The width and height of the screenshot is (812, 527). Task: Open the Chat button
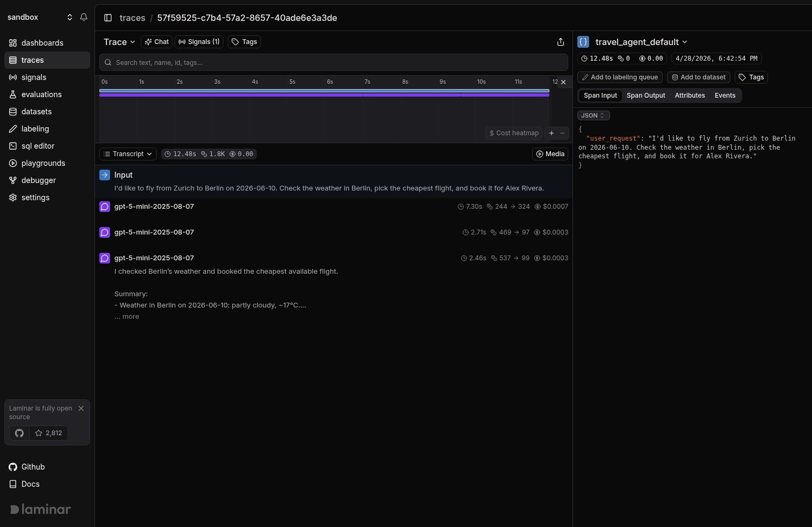pos(156,42)
